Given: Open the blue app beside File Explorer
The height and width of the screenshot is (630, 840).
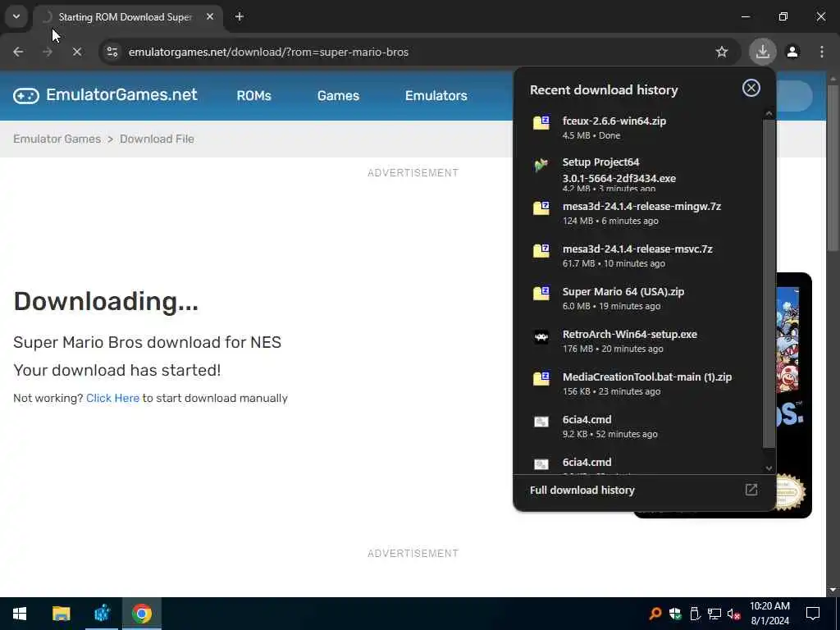Looking at the screenshot, I should (x=102, y=614).
